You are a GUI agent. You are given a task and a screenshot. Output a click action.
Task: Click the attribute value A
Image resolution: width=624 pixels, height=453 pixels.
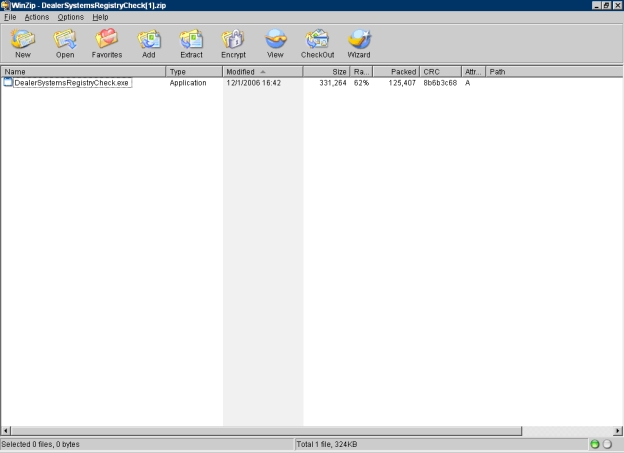[468, 83]
